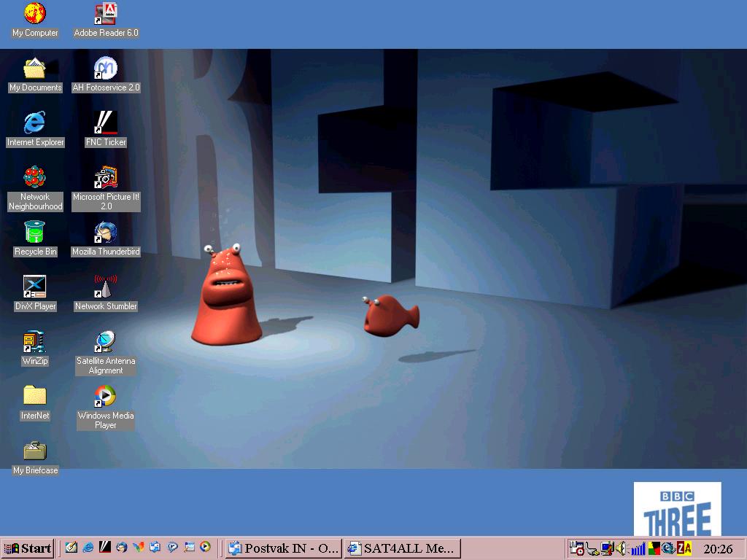This screenshot has height=560, width=747.
Task: Open the ZoneAlarm ZA tray icon
Action: click(684, 549)
